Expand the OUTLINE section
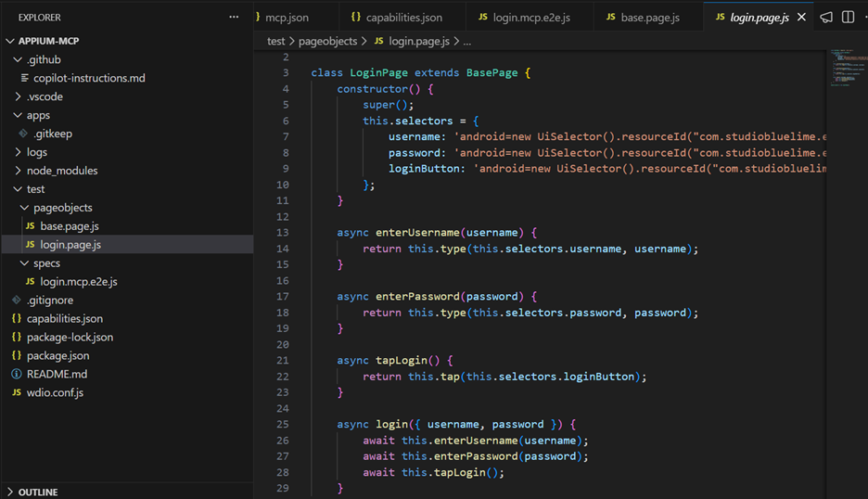 [x=37, y=492]
